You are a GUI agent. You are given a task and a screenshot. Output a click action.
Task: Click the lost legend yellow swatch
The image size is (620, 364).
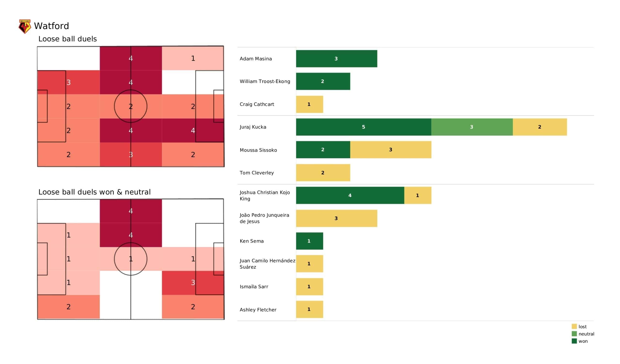(x=574, y=326)
